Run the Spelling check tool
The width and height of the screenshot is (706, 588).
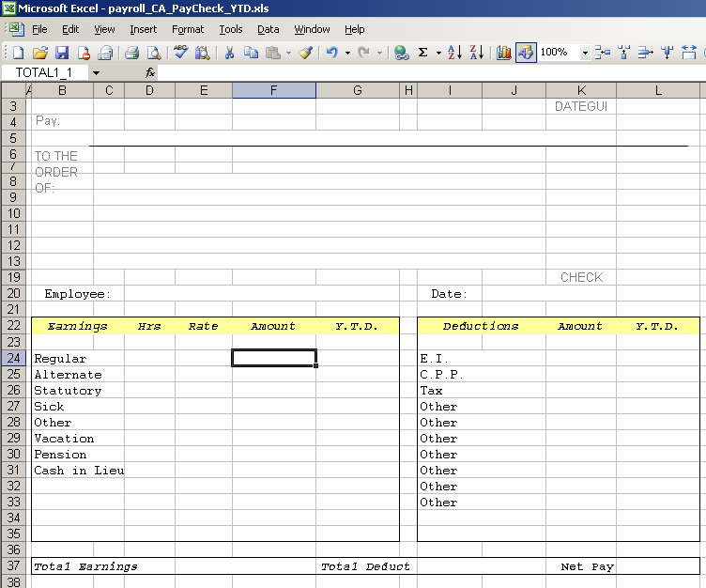coord(180,53)
